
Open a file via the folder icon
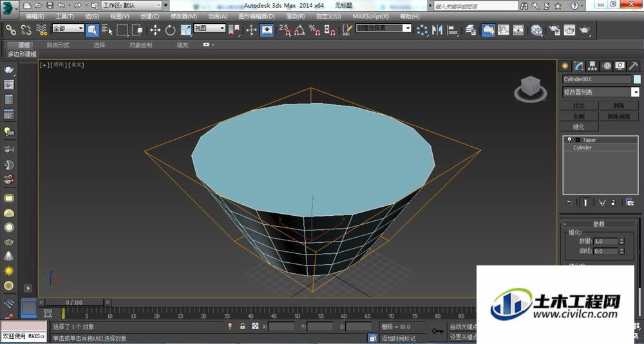pyautogui.click(x=38, y=5)
